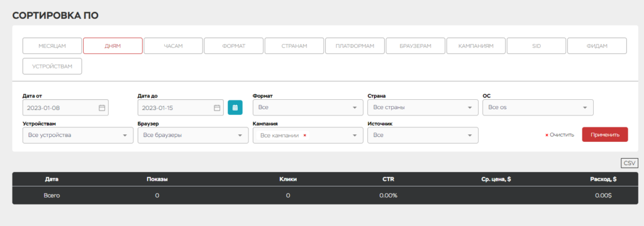Screen dimensions: 644x226
Task: Open the Кампания dropdown arrow
Action: click(355, 136)
